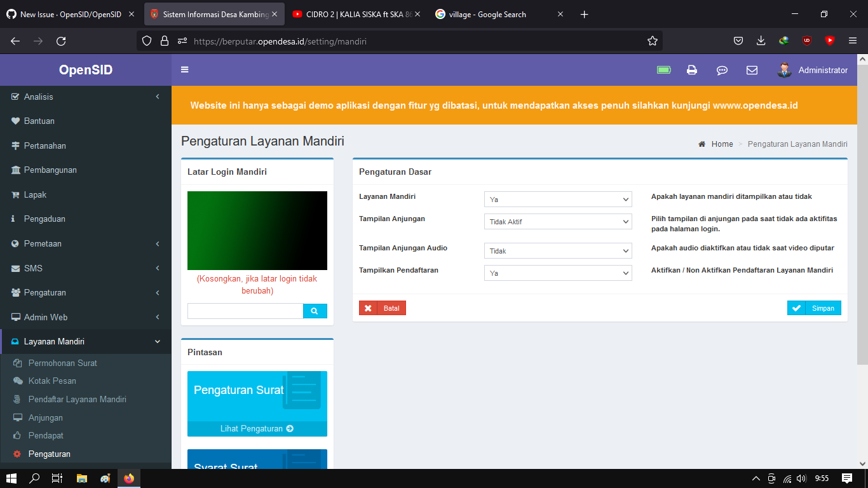
Task: Click the input field below the login background
Action: (x=245, y=311)
